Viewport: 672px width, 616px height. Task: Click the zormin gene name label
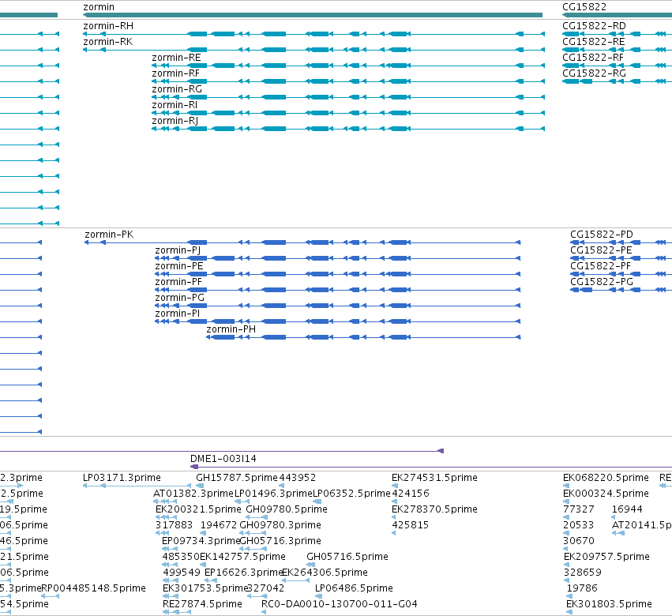[99, 7]
